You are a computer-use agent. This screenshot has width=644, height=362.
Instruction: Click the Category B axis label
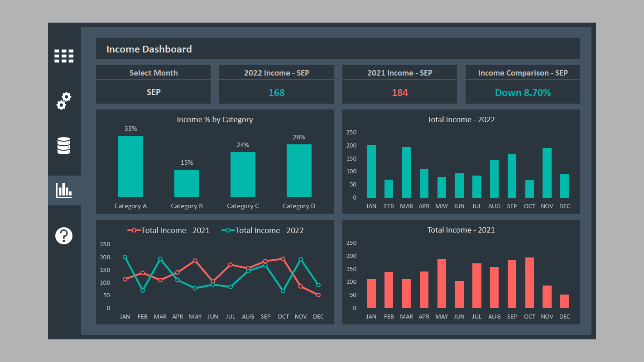click(187, 206)
